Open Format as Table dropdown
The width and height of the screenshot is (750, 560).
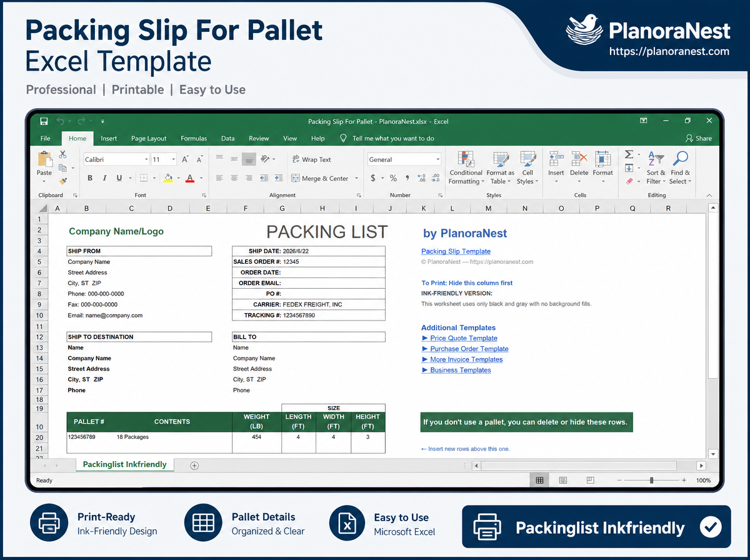click(501, 167)
